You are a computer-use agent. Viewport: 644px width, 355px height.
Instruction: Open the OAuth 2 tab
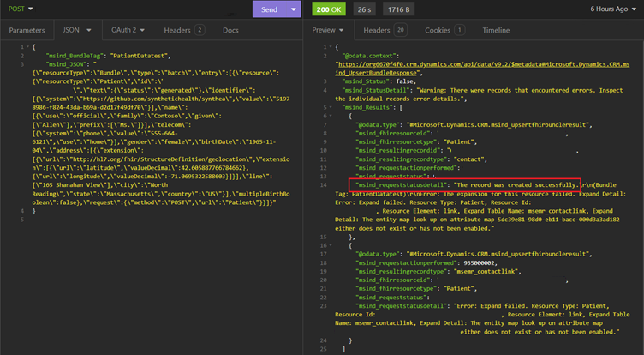(x=123, y=30)
